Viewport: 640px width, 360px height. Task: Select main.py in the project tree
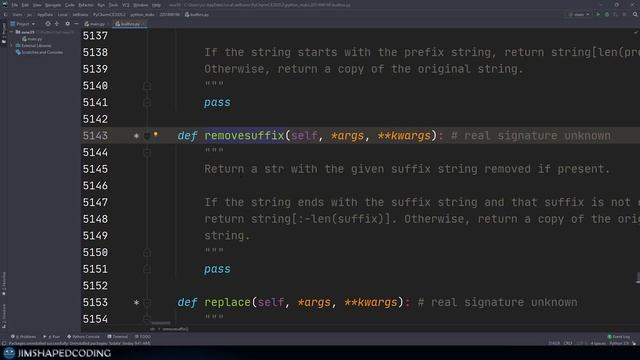[x=32, y=39]
